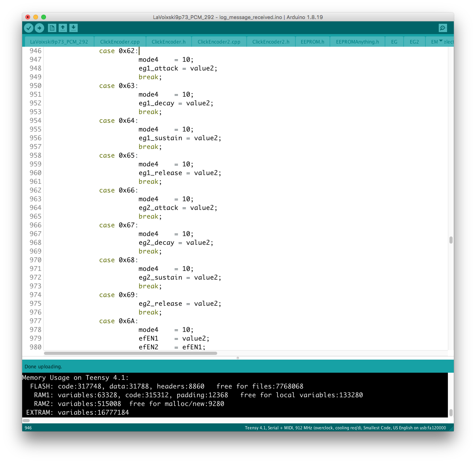
Task: Click the editor horizontal scrollbar thumb
Action: pyautogui.click(x=131, y=353)
